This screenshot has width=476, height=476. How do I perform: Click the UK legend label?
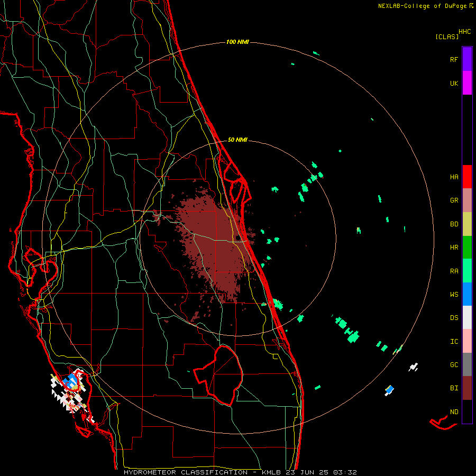(454, 83)
